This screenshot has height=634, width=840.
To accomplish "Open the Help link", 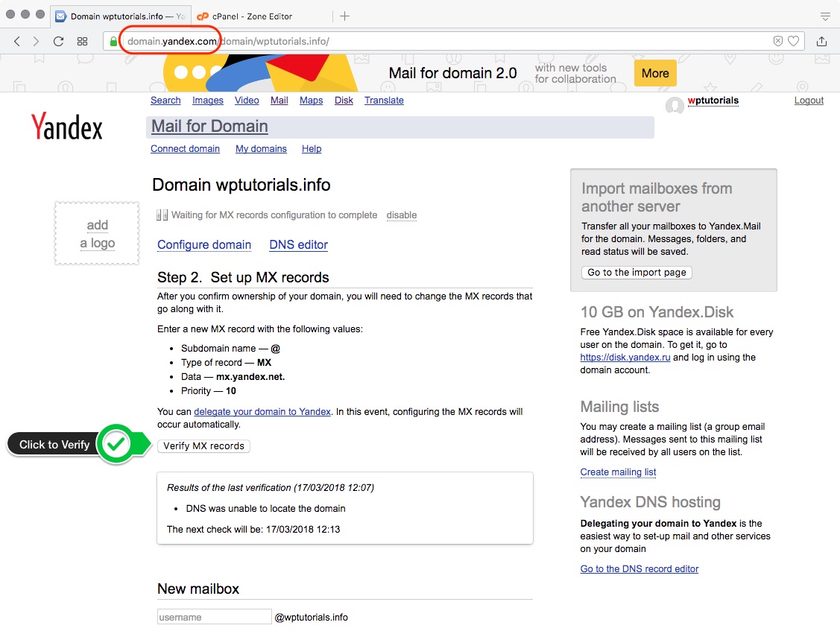I will pyautogui.click(x=312, y=149).
